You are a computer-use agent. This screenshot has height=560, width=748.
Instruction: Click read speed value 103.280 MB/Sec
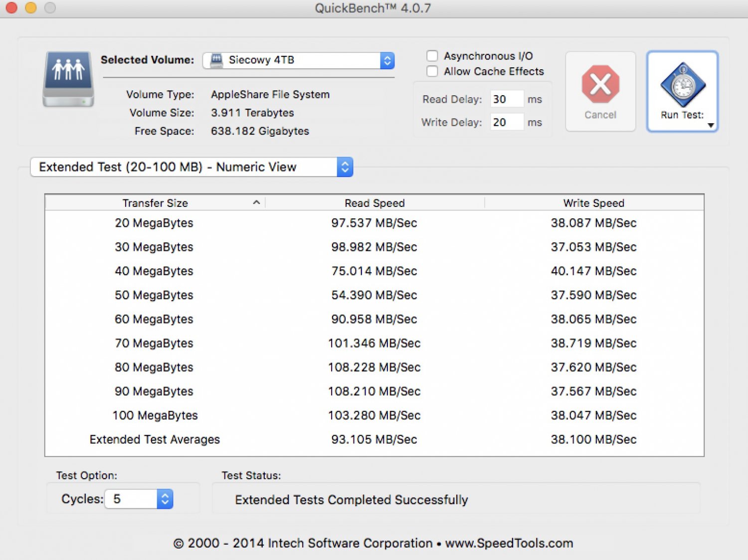[x=374, y=415]
